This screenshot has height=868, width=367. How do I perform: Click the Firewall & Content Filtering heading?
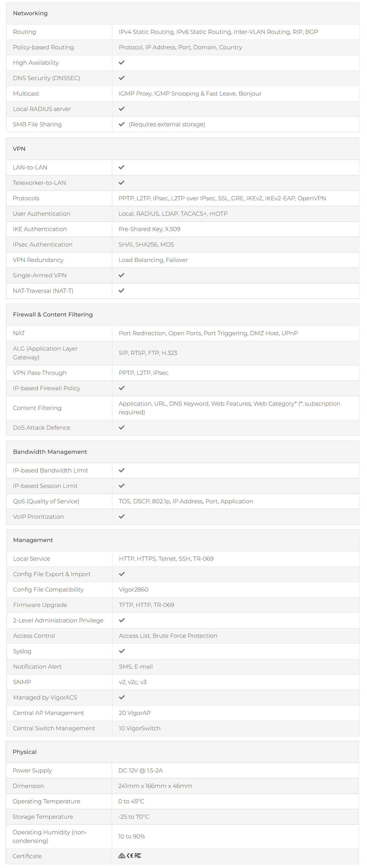(x=53, y=314)
